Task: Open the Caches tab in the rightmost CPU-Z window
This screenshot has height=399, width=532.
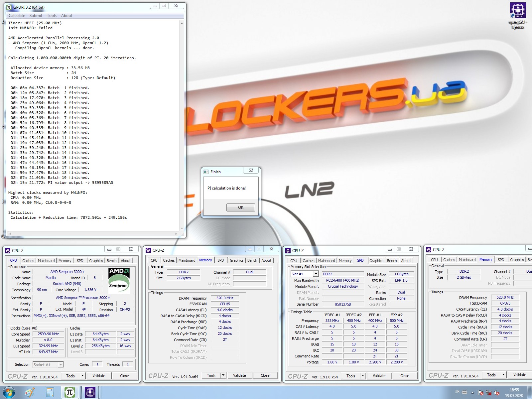Action: [449, 260]
